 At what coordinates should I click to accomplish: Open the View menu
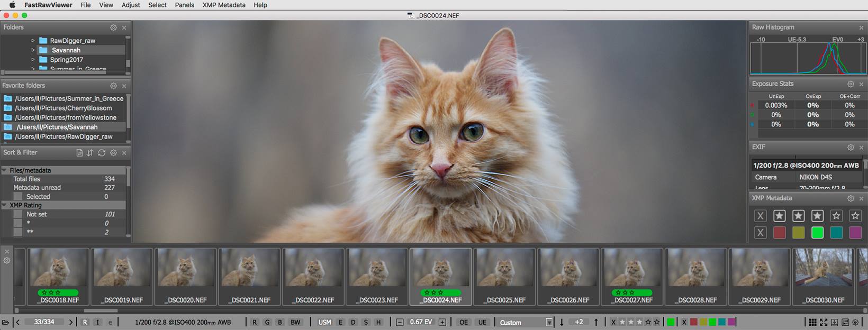(x=106, y=5)
